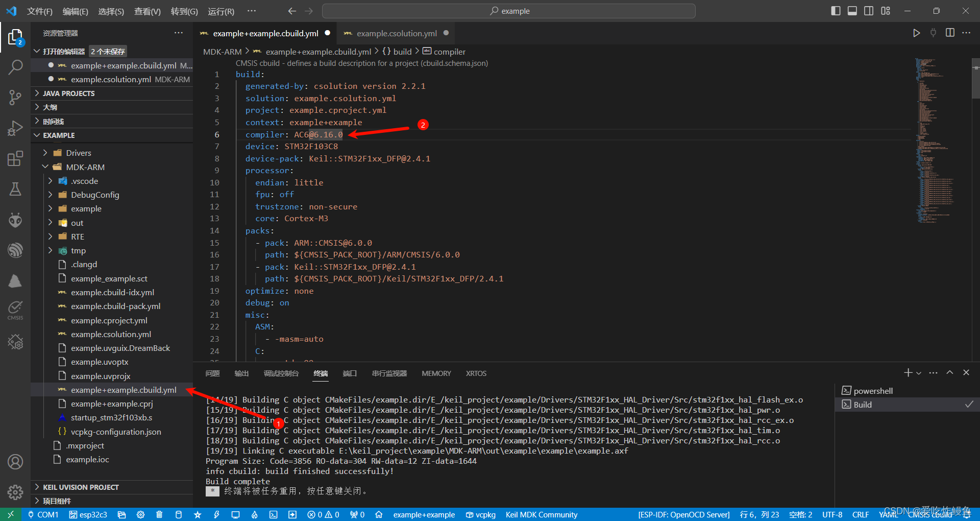
Task: Collapse the open editors section
Action: point(37,51)
